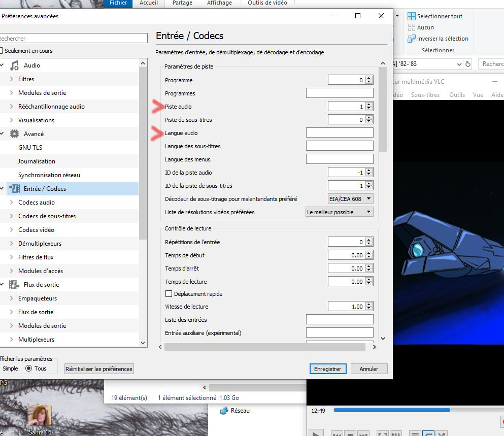Click the Langue audio text field

340,133
